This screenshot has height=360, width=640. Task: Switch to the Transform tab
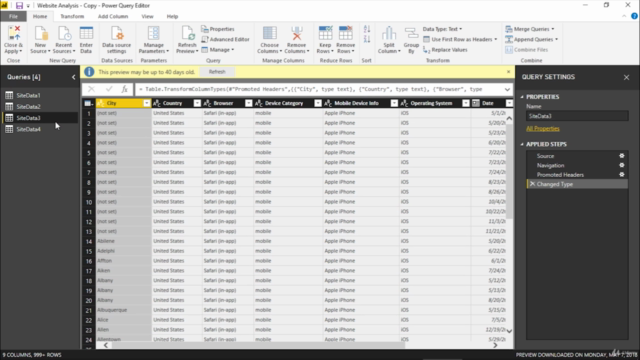click(x=72, y=16)
